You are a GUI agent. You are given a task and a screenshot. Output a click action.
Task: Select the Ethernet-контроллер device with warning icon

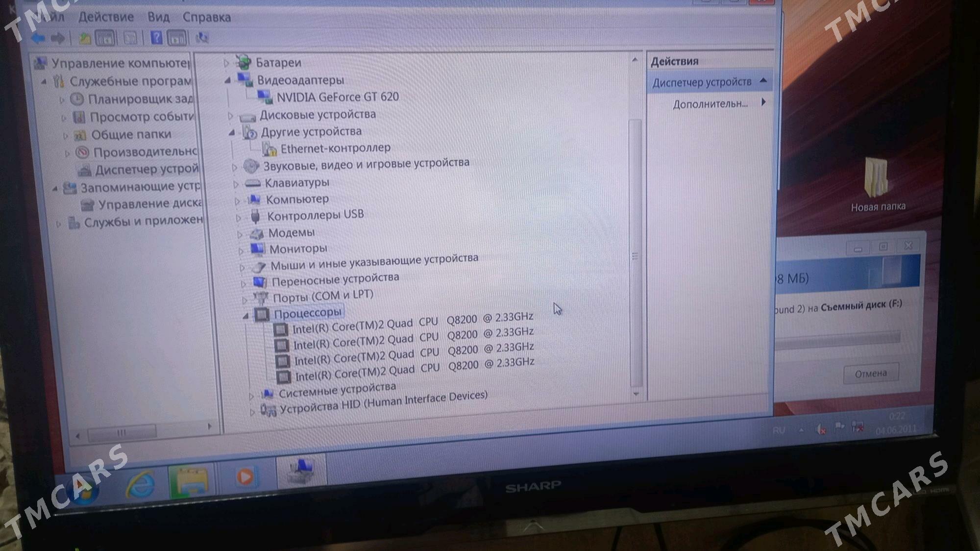[335, 148]
